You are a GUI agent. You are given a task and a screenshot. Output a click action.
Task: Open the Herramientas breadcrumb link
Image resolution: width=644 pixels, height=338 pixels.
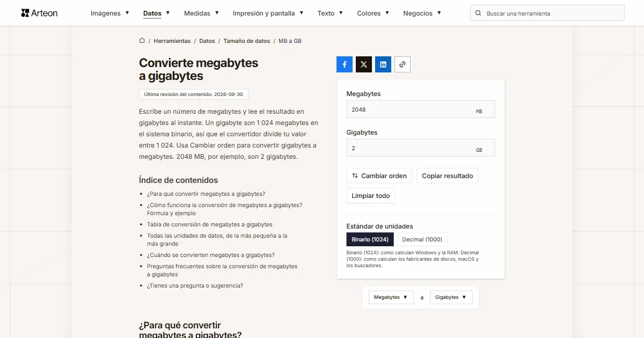(x=172, y=41)
